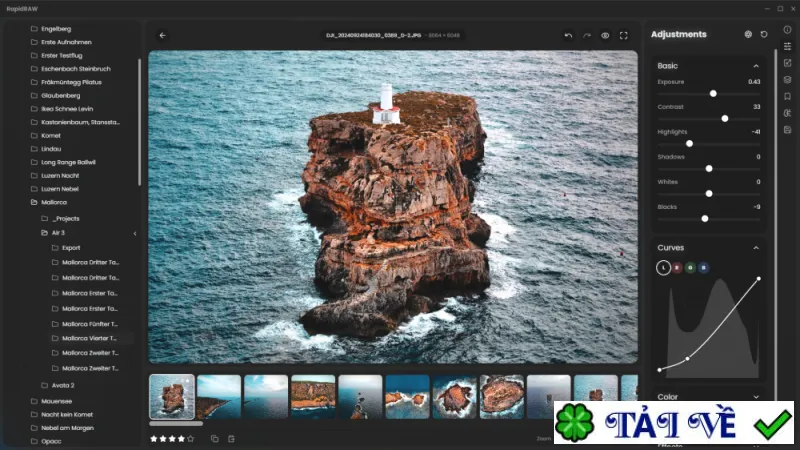Set the rating to five stars

(x=190, y=438)
